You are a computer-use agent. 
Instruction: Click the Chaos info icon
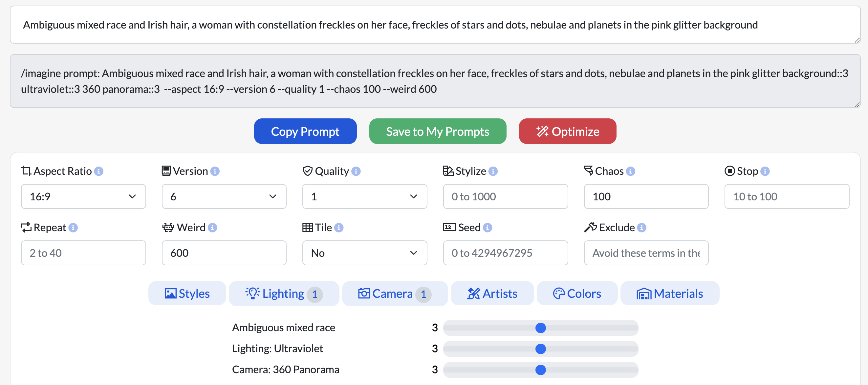(x=630, y=171)
